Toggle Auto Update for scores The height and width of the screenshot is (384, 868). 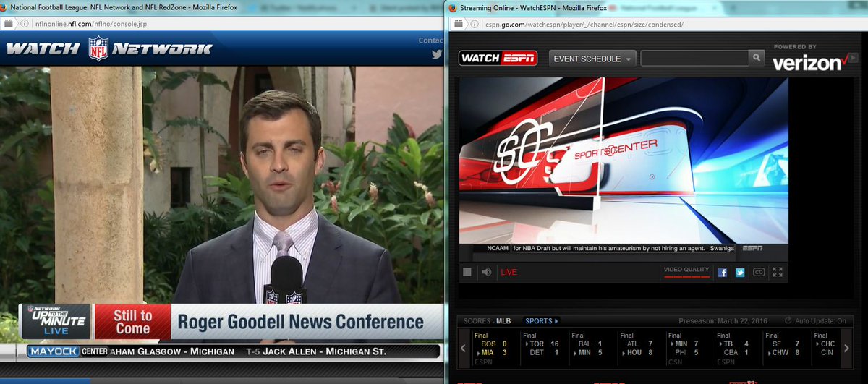click(815, 321)
